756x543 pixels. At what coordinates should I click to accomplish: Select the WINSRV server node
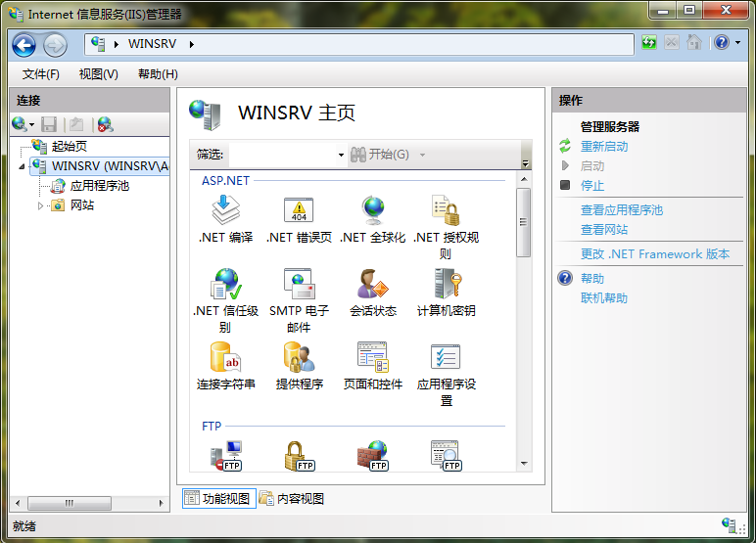click(110, 166)
